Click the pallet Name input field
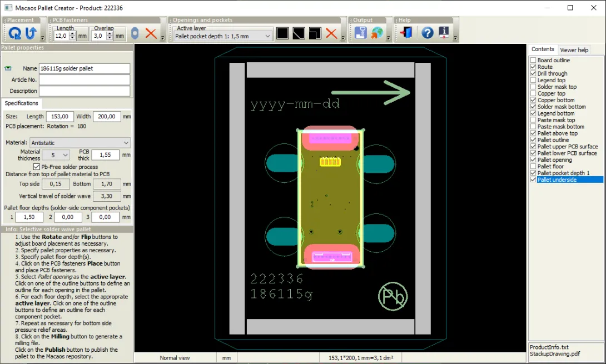This screenshot has width=606, height=364. (85, 68)
